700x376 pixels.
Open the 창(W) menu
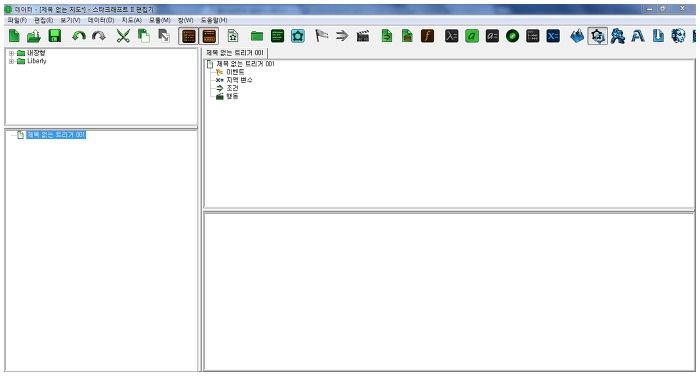click(185, 20)
